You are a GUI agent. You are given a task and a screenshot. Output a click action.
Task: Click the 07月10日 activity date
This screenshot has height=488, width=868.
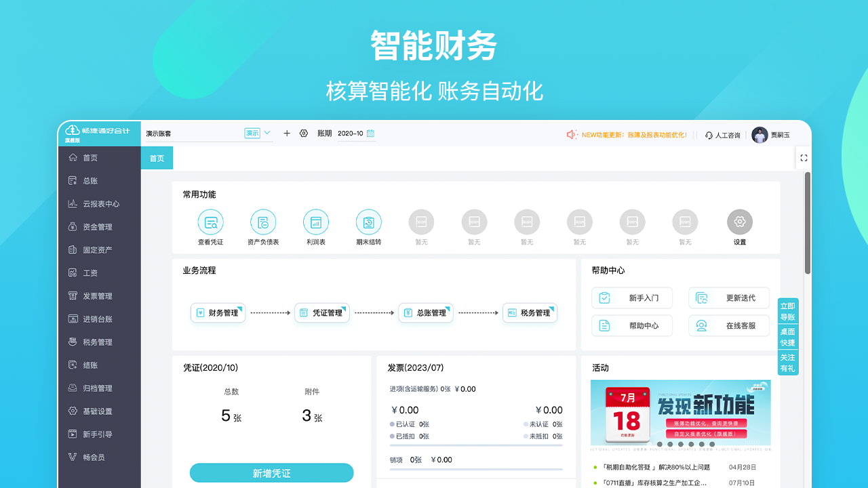coord(743,483)
